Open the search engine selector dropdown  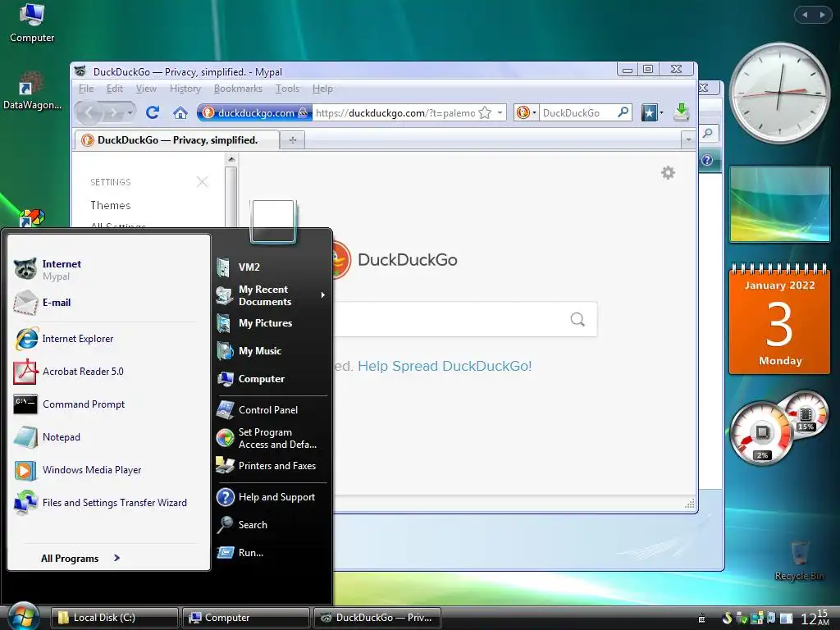(x=526, y=112)
